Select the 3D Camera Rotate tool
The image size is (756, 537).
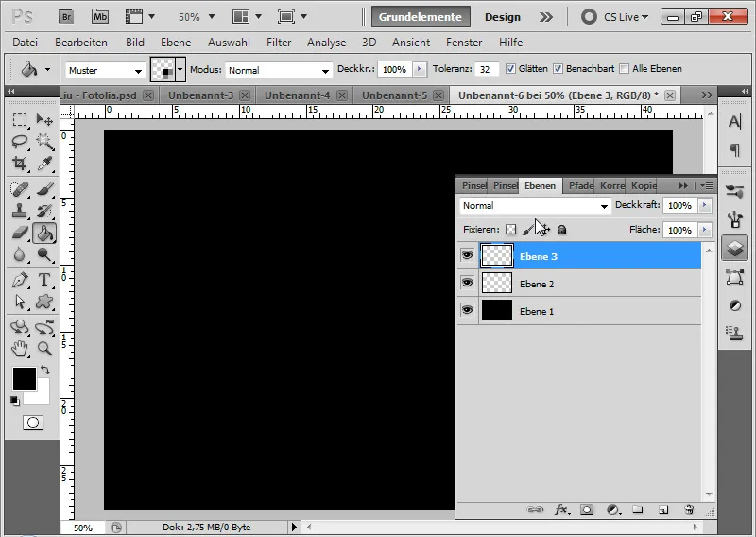[x=44, y=327]
